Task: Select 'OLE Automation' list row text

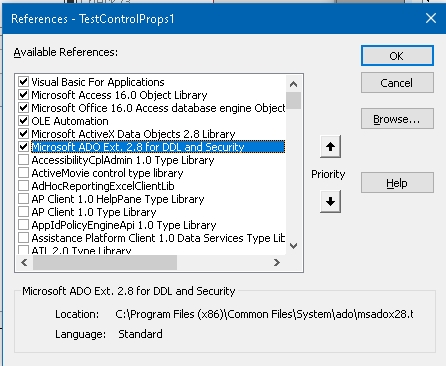Action: 70,121
